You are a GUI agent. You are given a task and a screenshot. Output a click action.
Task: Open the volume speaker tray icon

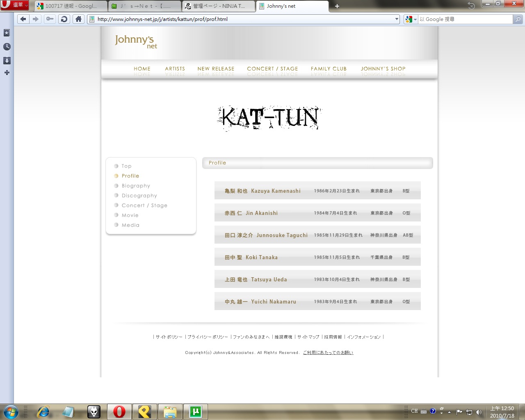coord(479,412)
